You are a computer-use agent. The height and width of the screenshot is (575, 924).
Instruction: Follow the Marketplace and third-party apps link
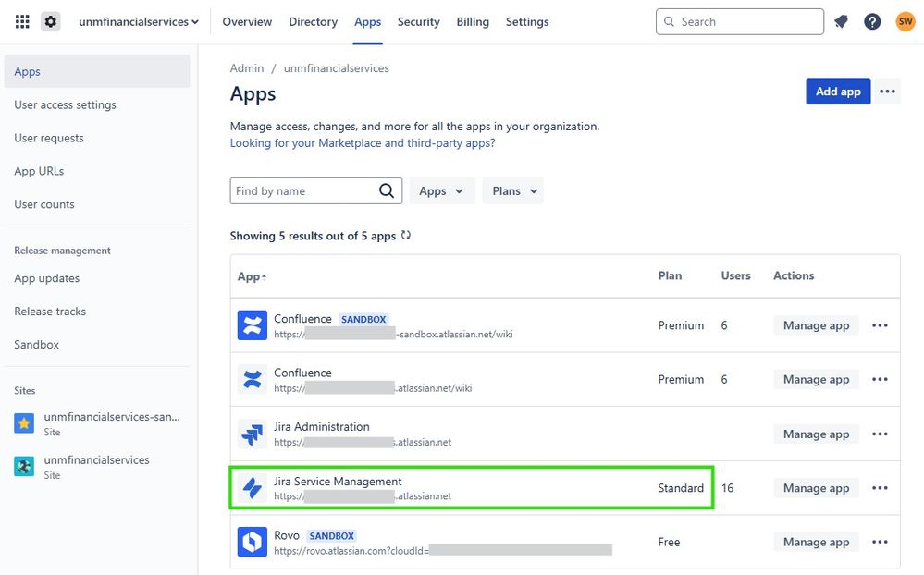pos(363,143)
